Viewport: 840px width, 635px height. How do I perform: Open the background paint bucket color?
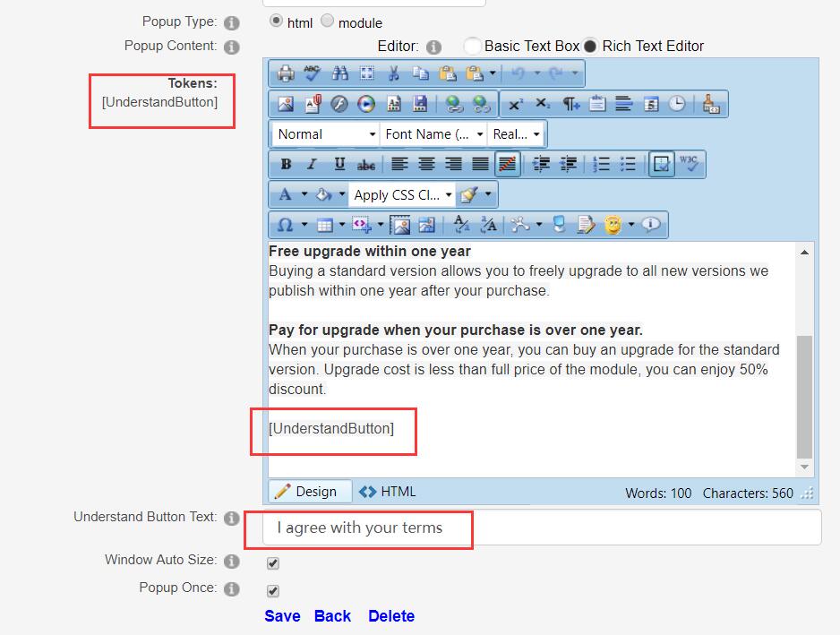(x=323, y=194)
